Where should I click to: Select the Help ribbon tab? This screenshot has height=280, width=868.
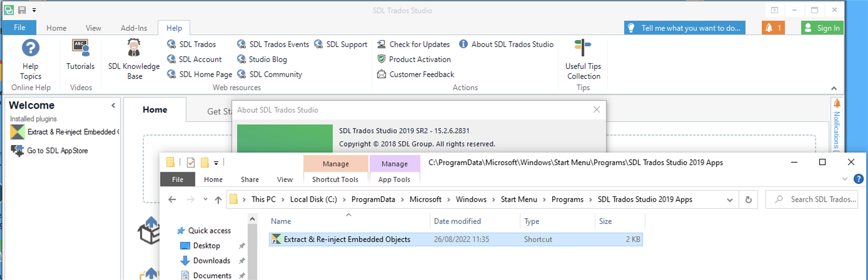coord(174,28)
